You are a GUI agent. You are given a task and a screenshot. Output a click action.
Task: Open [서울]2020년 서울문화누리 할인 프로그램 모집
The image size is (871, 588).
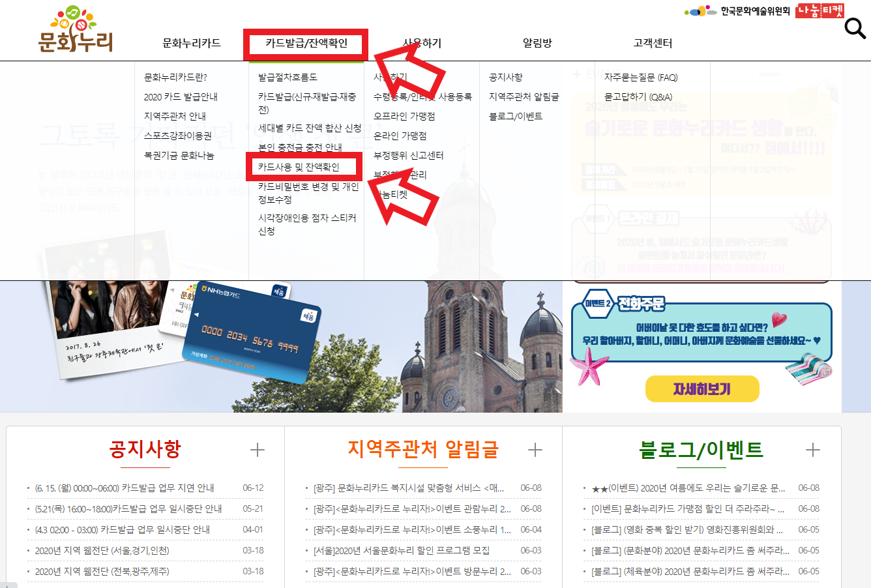coord(402,550)
